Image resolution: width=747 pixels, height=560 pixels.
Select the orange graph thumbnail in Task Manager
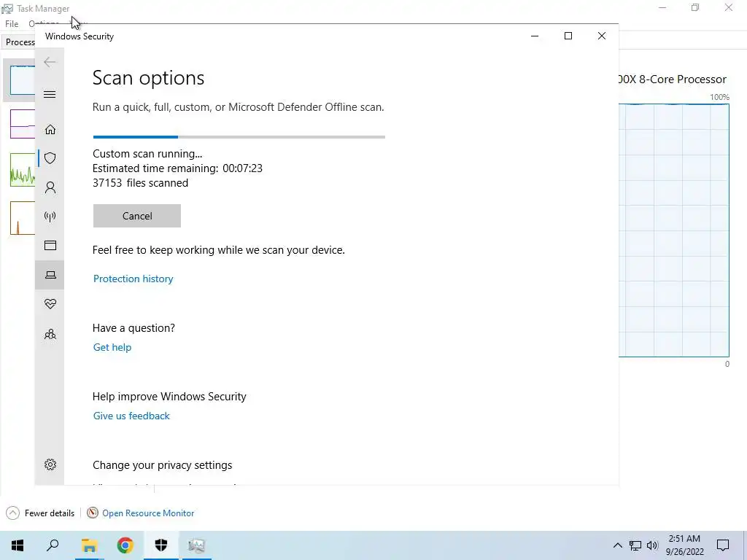coord(23,218)
